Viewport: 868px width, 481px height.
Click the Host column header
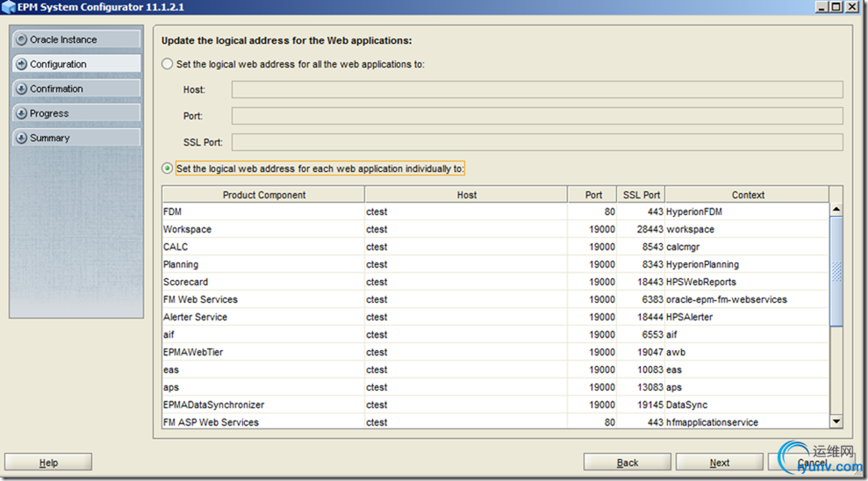466,195
